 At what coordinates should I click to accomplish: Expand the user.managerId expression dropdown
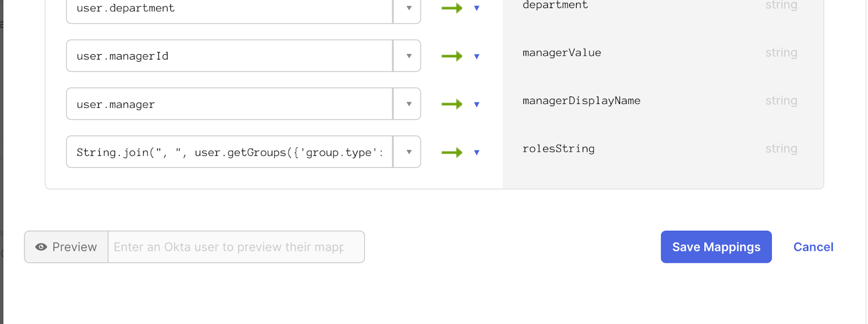[x=409, y=56]
